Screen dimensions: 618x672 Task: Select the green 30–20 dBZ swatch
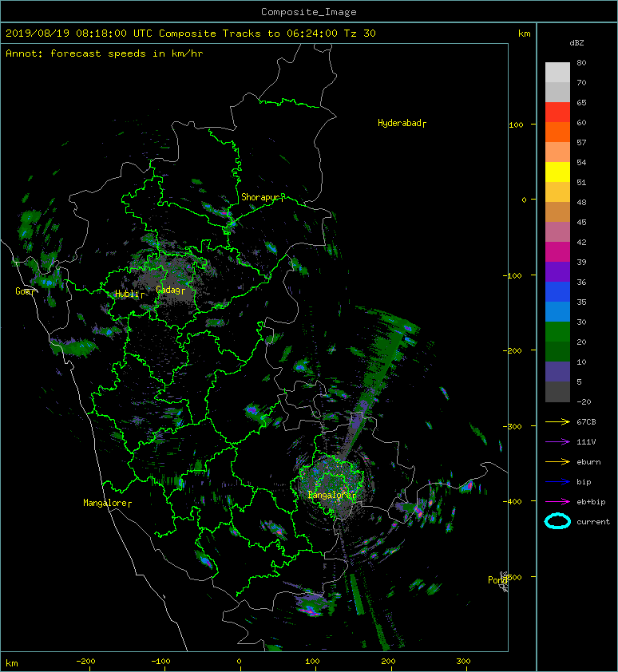click(557, 331)
